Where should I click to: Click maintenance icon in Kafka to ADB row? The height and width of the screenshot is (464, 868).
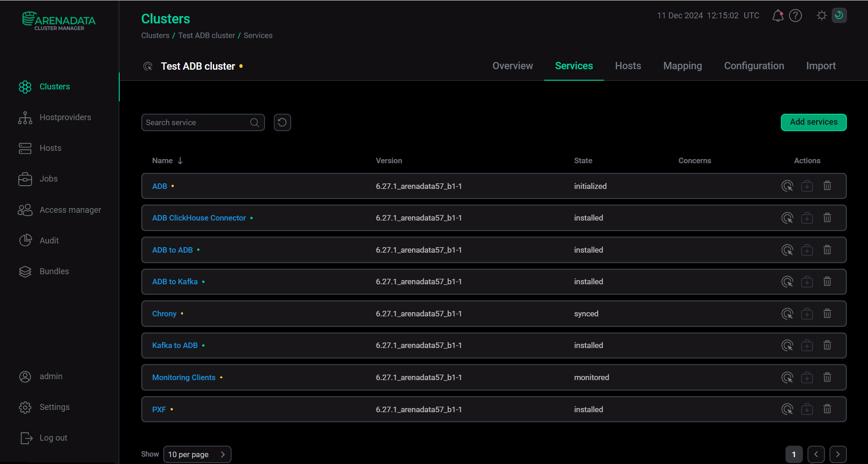[x=807, y=345]
